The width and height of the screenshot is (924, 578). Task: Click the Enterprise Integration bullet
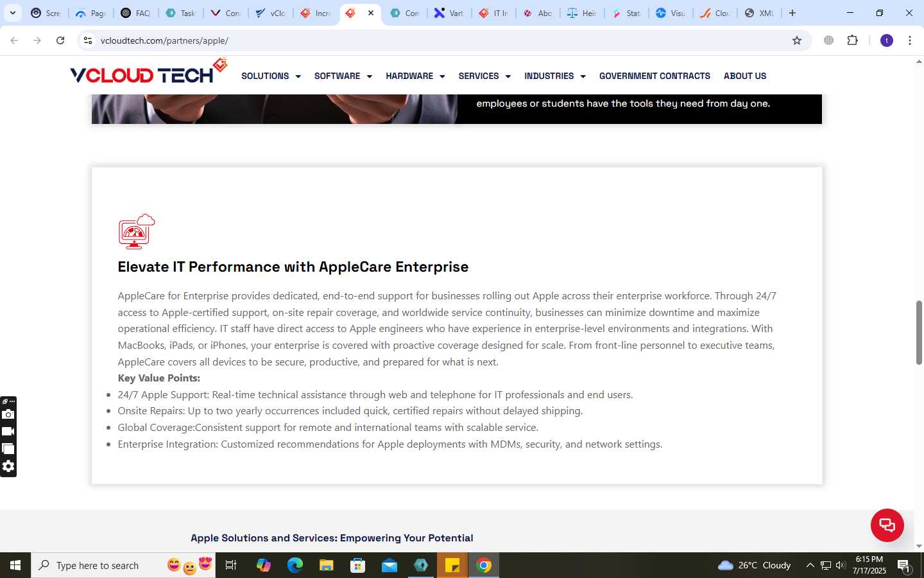390,444
